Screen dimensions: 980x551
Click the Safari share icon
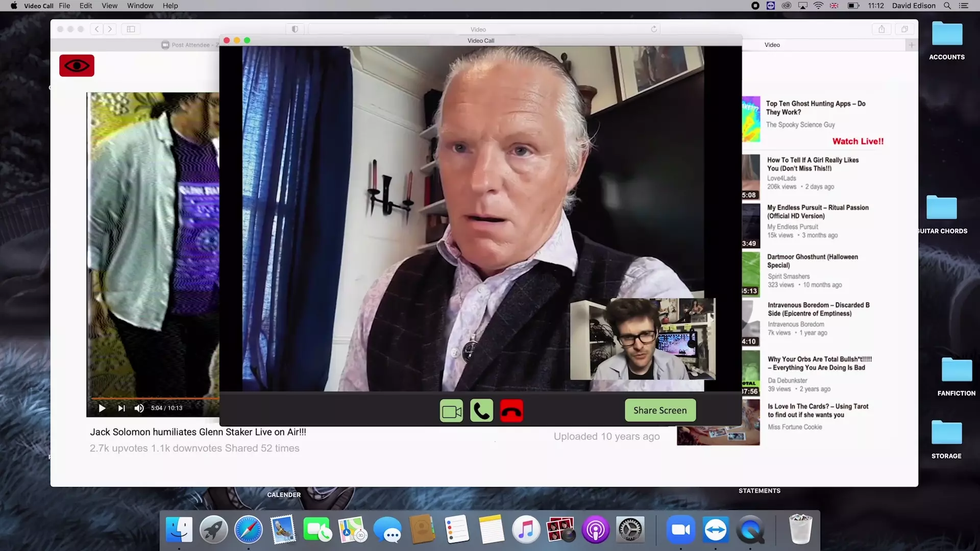pyautogui.click(x=881, y=29)
